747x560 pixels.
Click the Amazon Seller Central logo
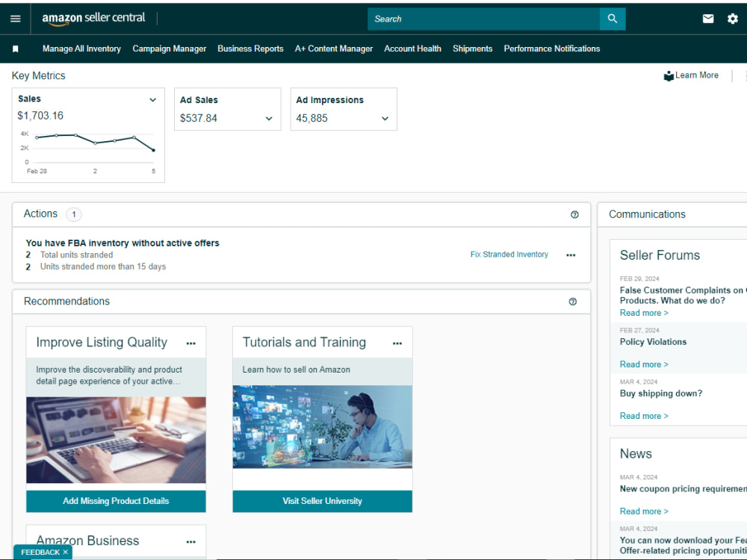pos(93,19)
